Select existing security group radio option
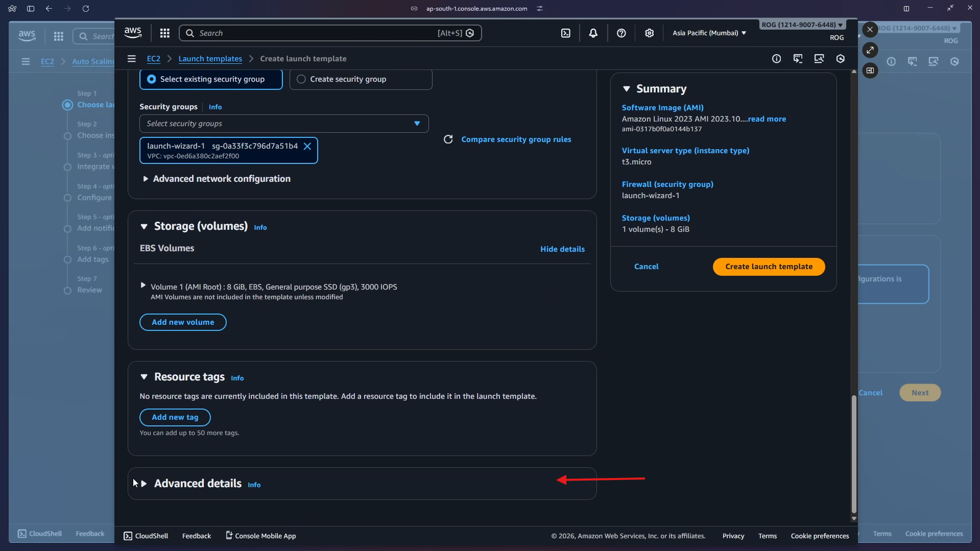The height and width of the screenshot is (551, 980). click(x=152, y=79)
